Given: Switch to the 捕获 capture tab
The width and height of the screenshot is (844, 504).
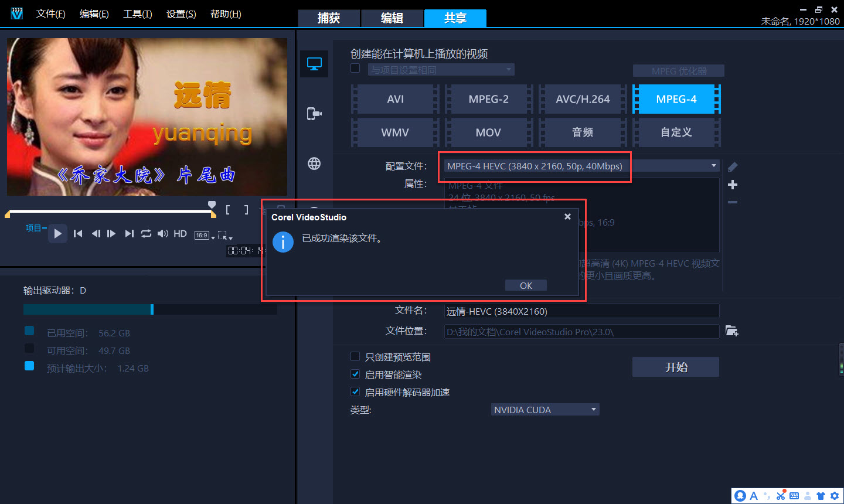Looking at the screenshot, I should (329, 18).
